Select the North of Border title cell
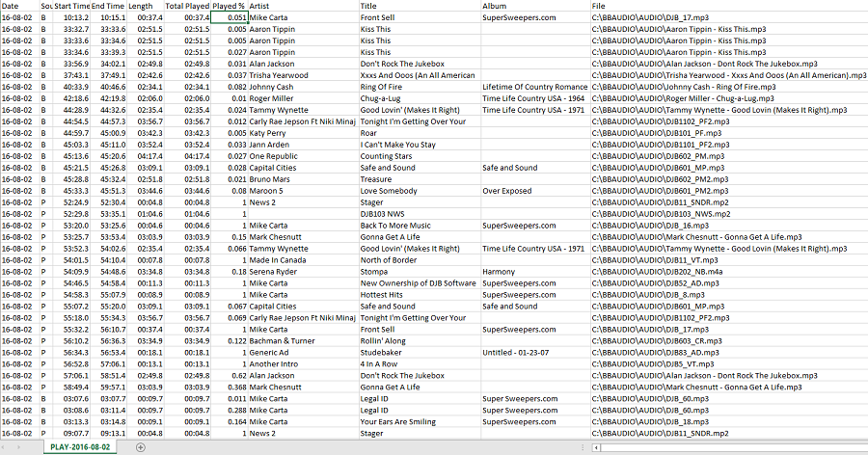 (420, 260)
